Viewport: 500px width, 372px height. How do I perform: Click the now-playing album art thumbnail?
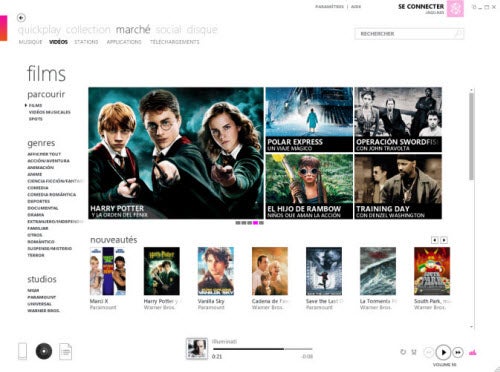pos(197,349)
